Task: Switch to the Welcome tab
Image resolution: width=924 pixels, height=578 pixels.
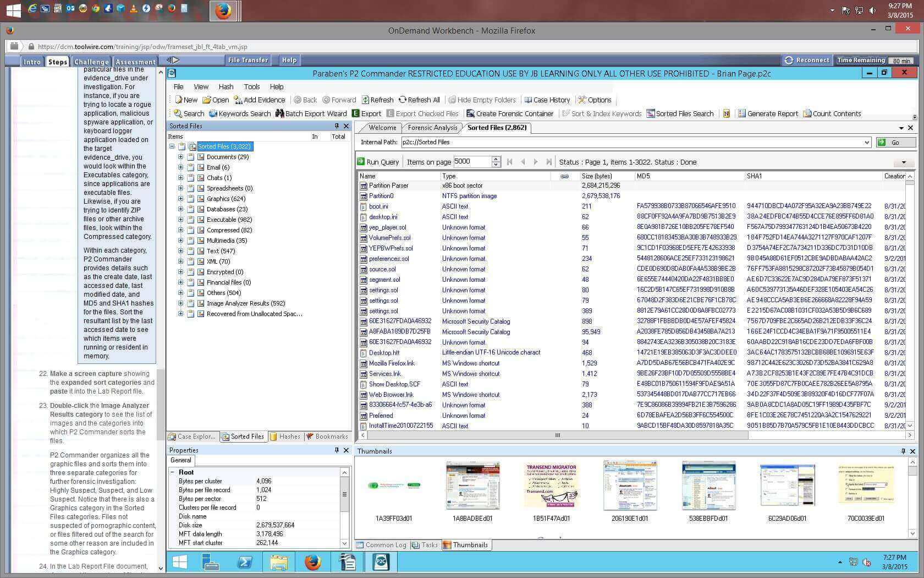Action: 382,128
